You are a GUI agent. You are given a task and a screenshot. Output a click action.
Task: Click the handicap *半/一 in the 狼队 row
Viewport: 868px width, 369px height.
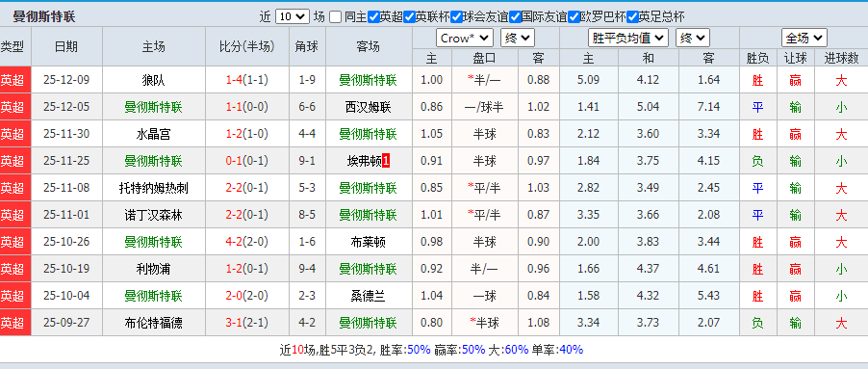484,80
